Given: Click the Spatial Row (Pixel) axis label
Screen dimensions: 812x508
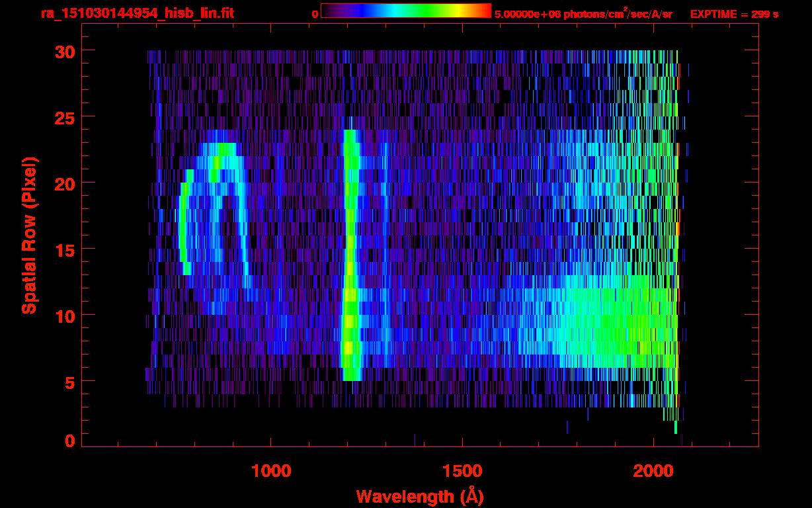Looking at the screenshot, I should 29,235.
